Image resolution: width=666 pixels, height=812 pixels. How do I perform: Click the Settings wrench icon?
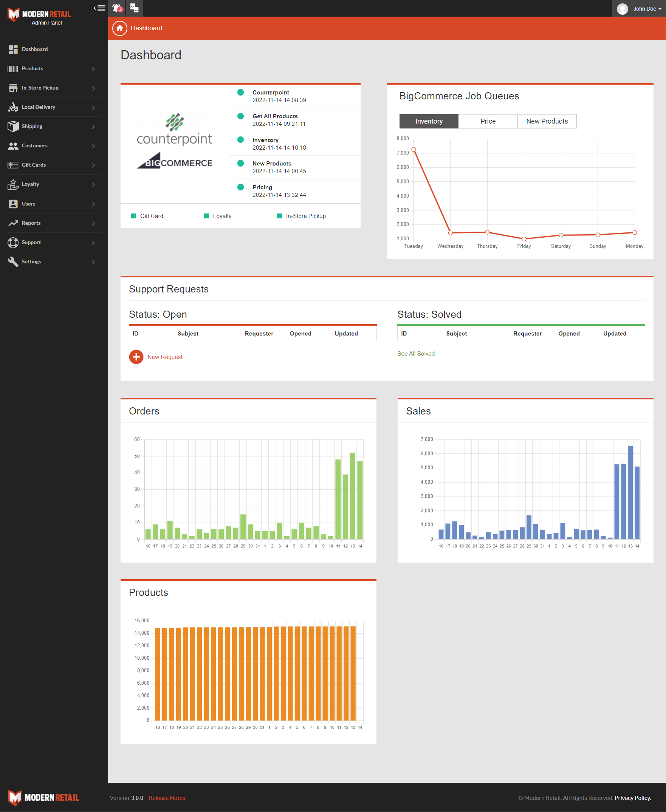point(13,261)
